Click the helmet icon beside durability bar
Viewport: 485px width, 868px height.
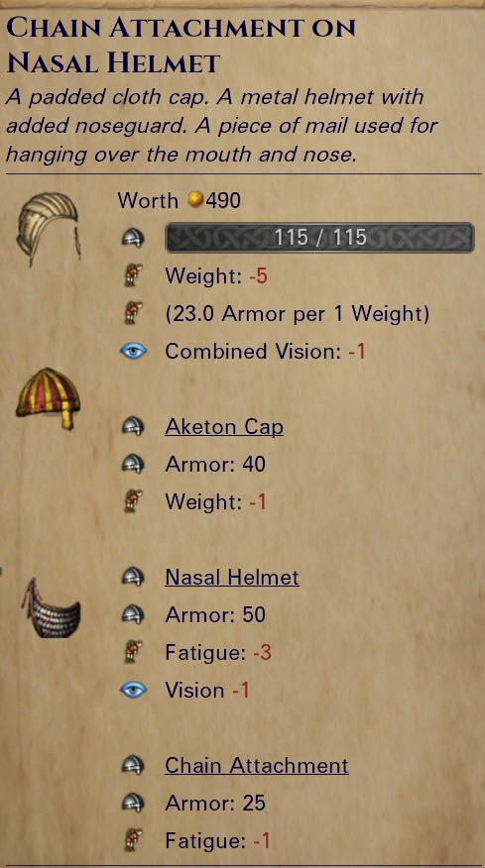(133, 238)
